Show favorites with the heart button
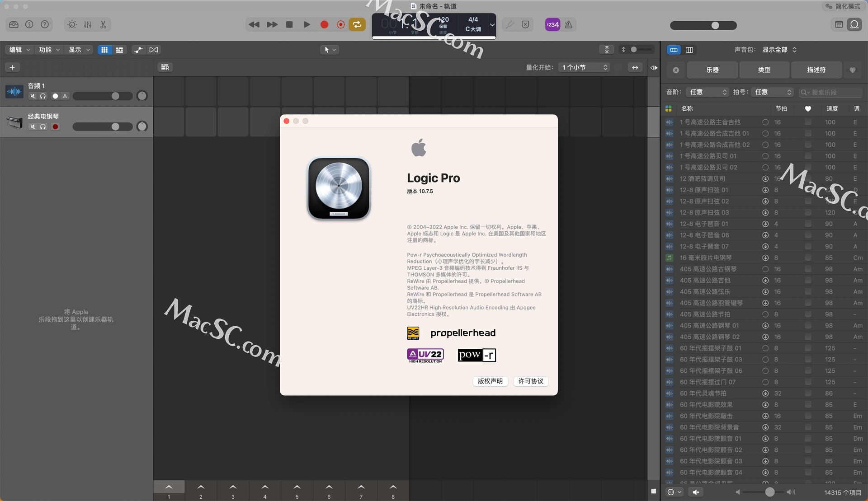This screenshot has height=501, width=868. (853, 70)
